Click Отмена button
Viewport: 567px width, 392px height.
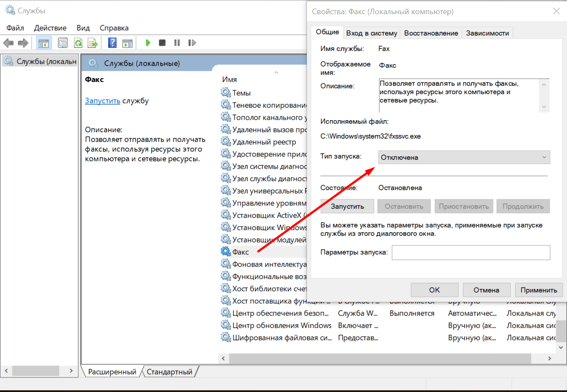coord(486,290)
